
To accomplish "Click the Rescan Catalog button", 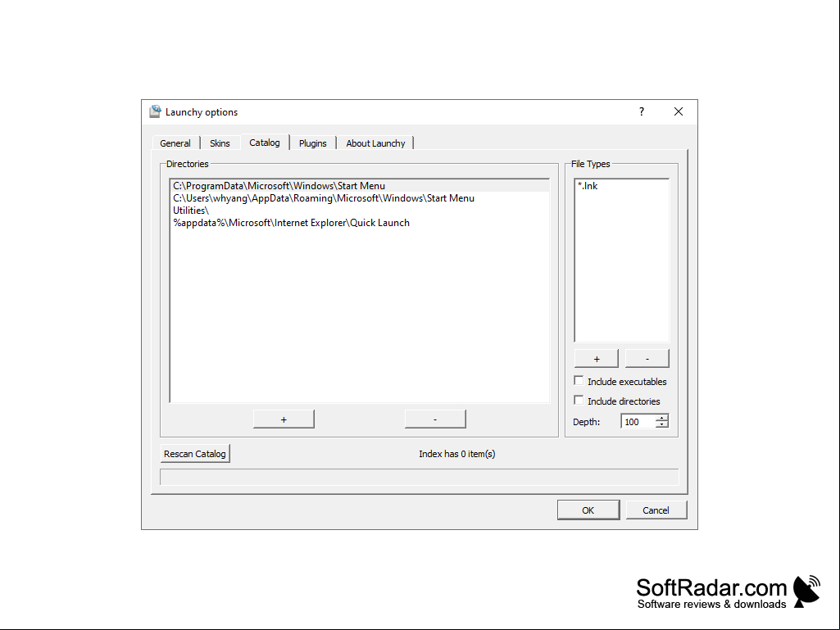I will coord(195,454).
